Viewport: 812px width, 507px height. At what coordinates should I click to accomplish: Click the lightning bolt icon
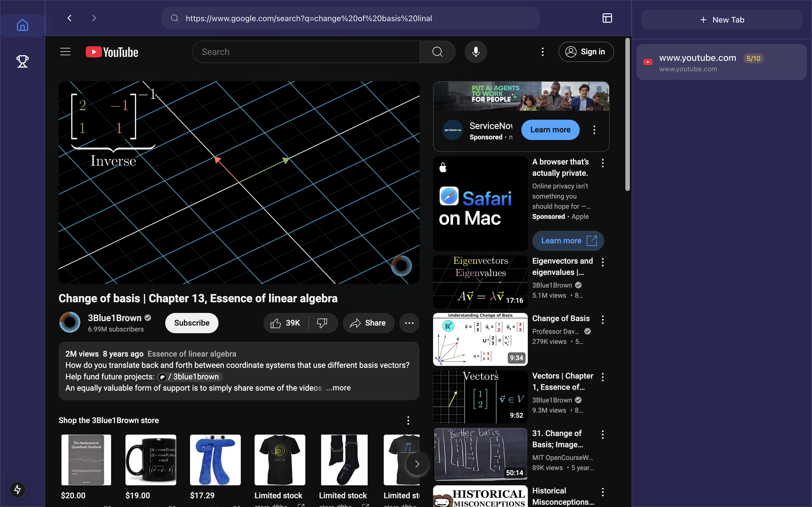[x=17, y=490]
